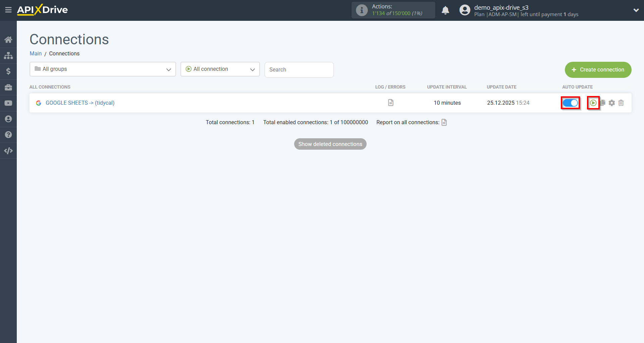Open connection settings gear

coord(612,103)
